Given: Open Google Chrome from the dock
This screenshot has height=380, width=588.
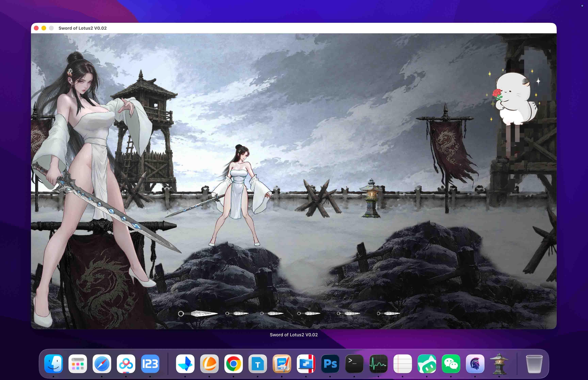Looking at the screenshot, I should click(233, 364).
